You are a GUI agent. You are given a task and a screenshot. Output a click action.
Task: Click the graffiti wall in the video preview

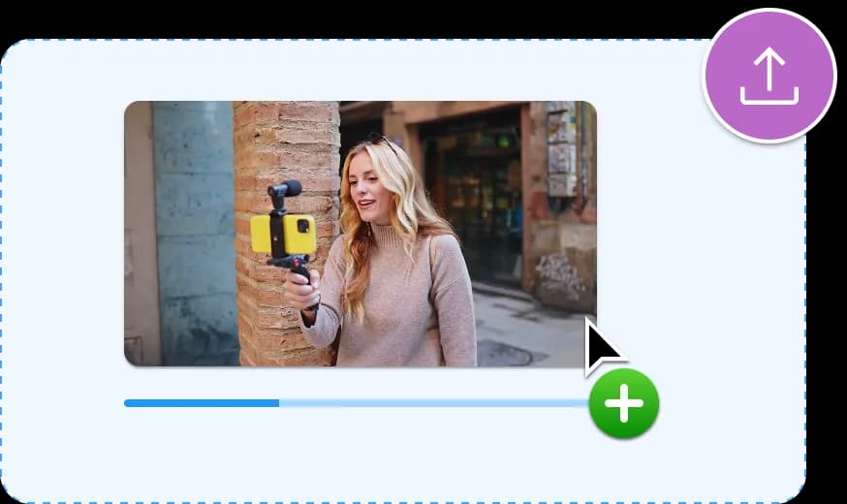pyautogui.click(x=562, y=276)
